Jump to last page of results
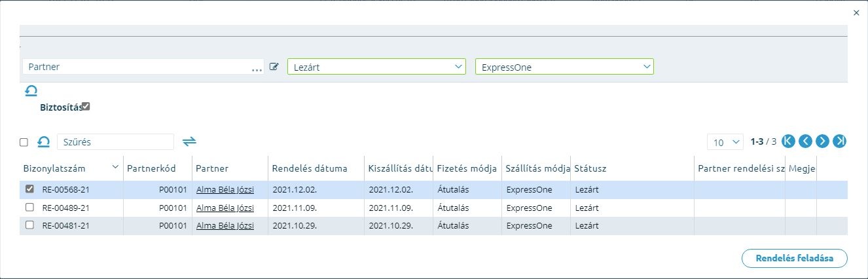The image size is (868, 279). coord(840,141)
